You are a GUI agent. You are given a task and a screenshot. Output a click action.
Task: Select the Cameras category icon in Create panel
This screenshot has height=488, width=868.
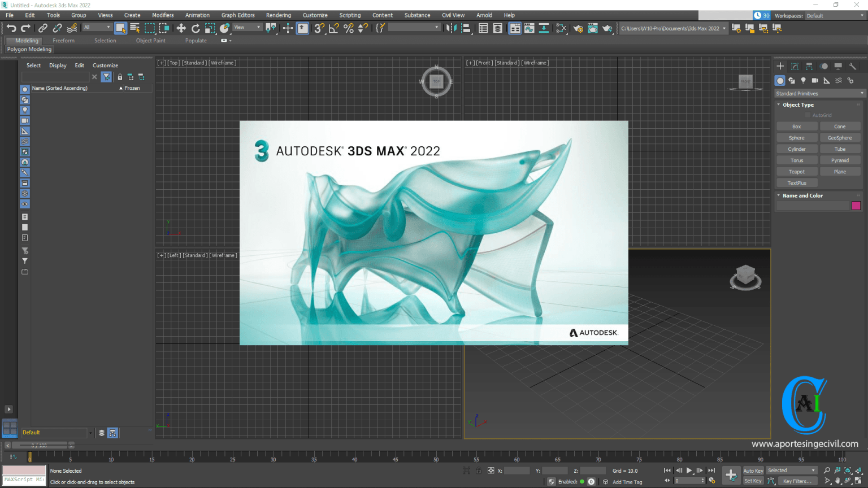coord(815,81)
